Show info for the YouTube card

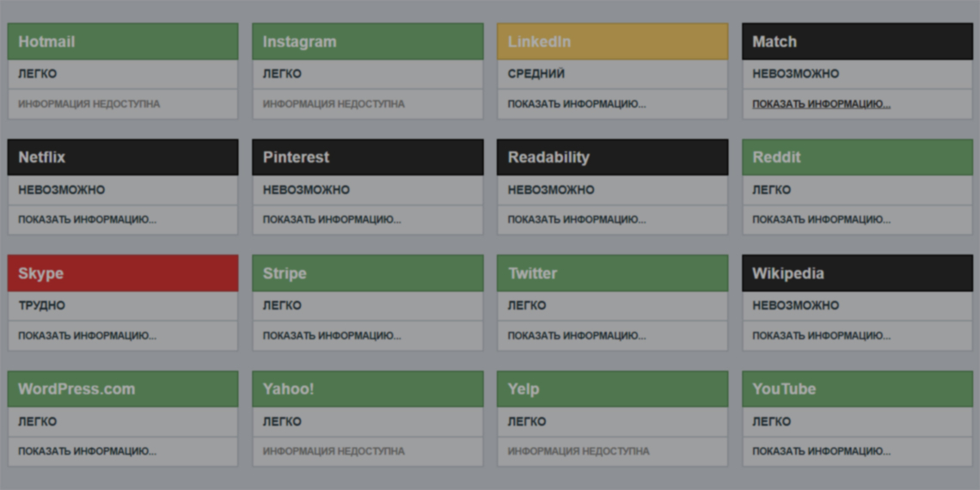point(821,451)
